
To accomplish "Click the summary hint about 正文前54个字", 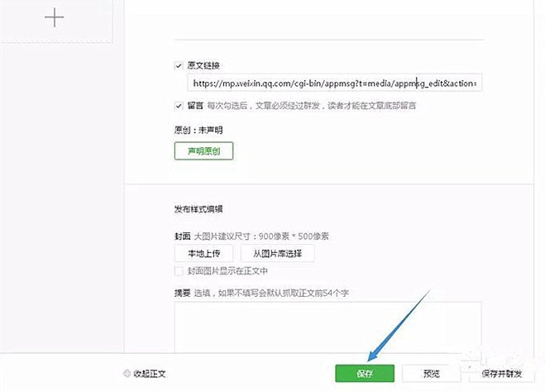I will pyautogui.click(x=271, y=293).
